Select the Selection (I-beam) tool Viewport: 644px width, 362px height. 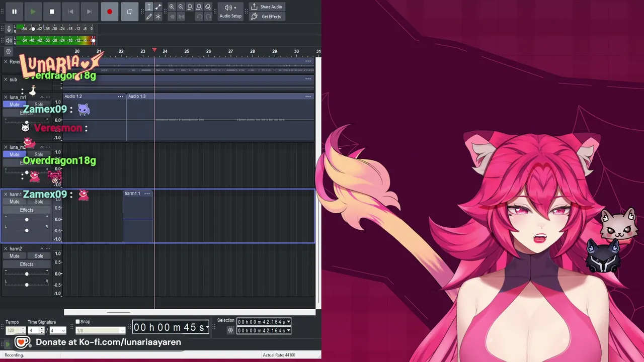click(x=149, y=7)
